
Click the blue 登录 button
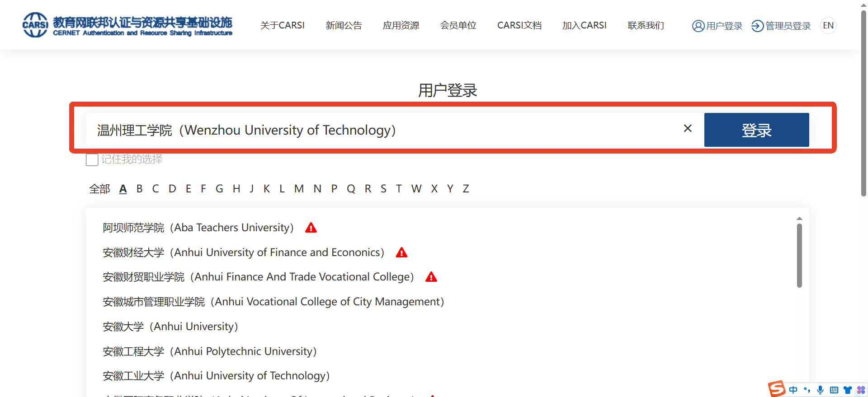click(x=756, y=130)
